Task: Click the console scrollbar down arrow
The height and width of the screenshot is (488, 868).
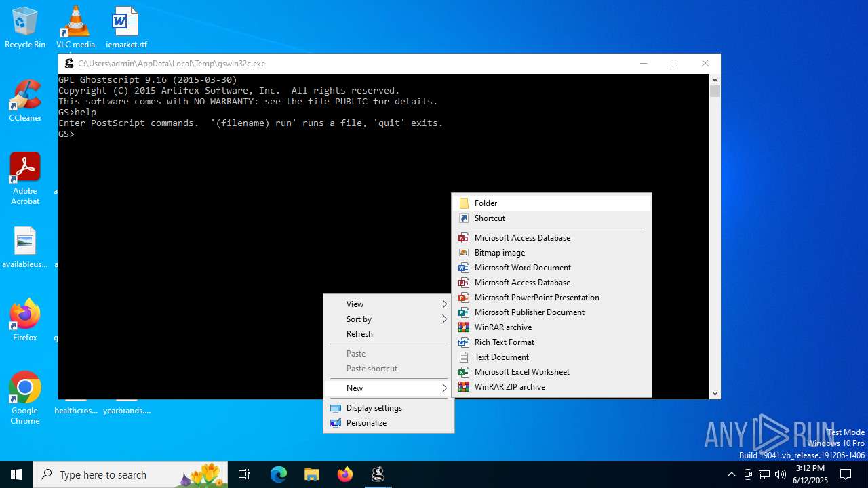Action: coord(715,393)
